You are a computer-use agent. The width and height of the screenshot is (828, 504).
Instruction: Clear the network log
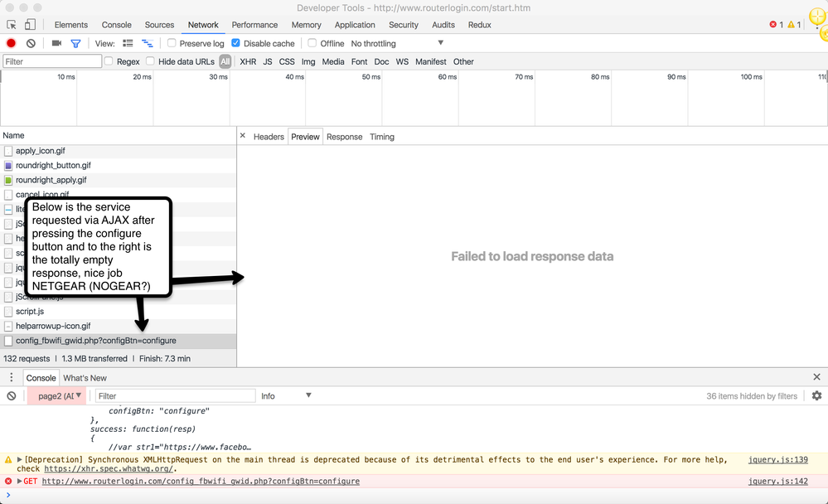(31, 43)
